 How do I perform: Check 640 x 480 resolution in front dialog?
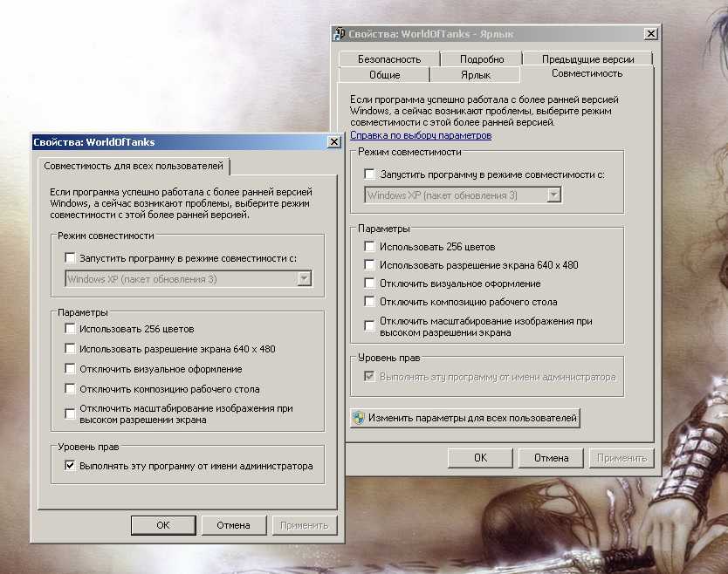point(70,348)
